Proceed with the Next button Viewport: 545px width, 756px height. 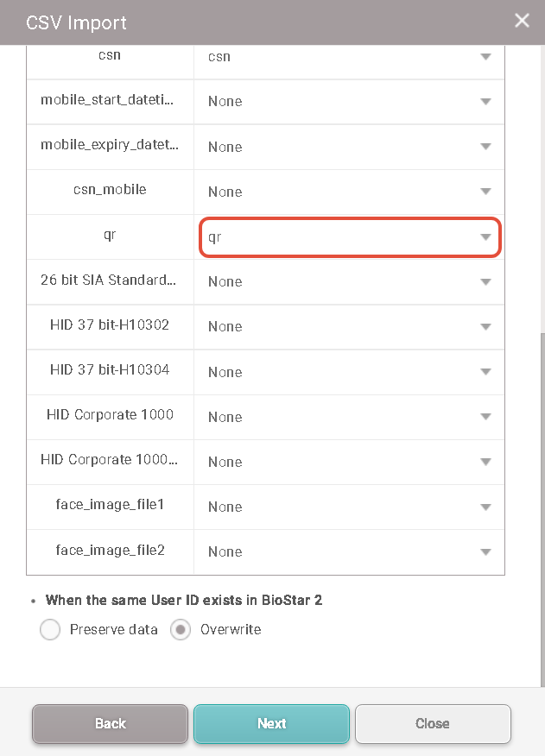[271, 723]
